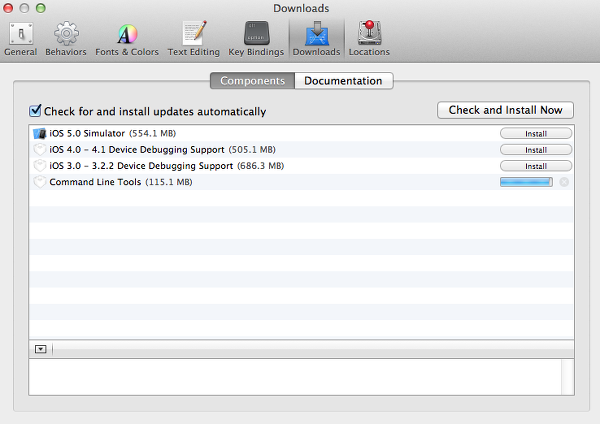Close the Downloads preferences window
600x424 pixels.
8,8
